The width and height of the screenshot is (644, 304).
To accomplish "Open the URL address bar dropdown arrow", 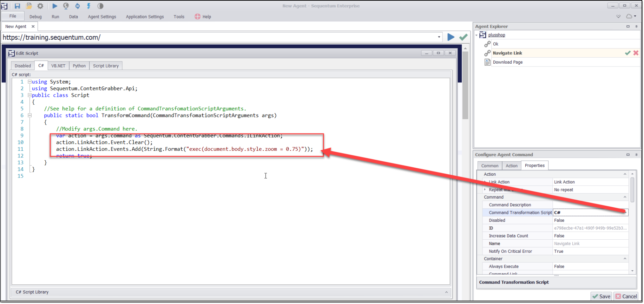I will (439, 37).
